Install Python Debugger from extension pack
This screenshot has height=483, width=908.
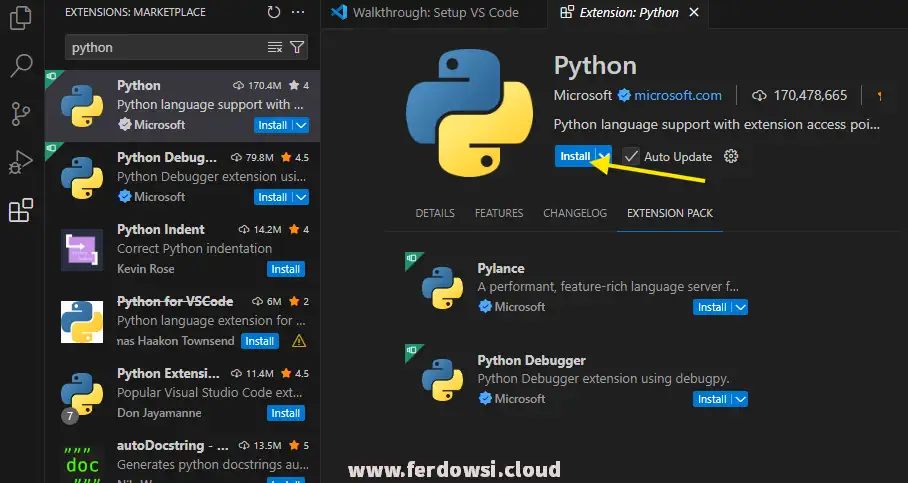pyautogui.click(x=712, y=399)
